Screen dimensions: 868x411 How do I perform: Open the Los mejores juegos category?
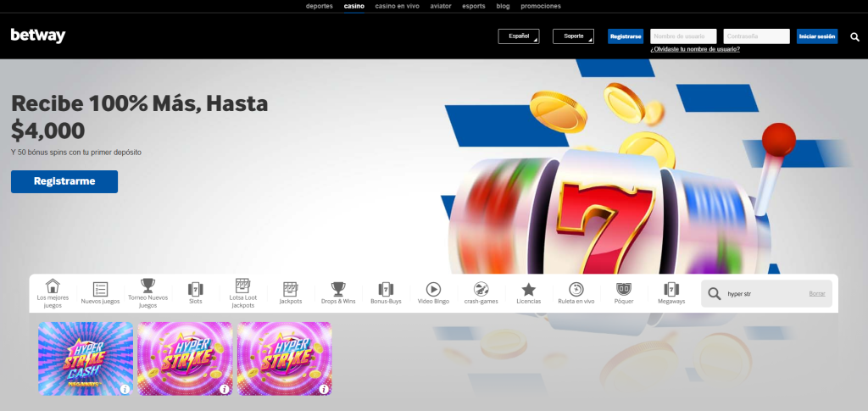pos(53,293)
